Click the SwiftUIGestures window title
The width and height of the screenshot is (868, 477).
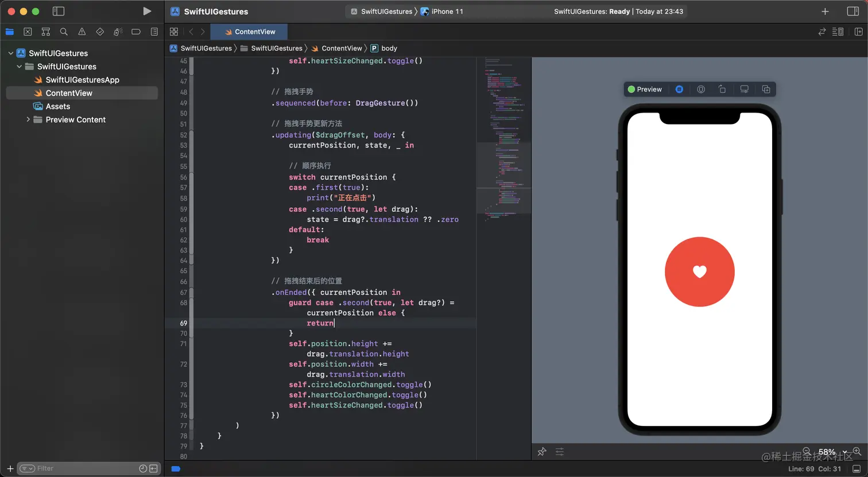pos(216,11)
